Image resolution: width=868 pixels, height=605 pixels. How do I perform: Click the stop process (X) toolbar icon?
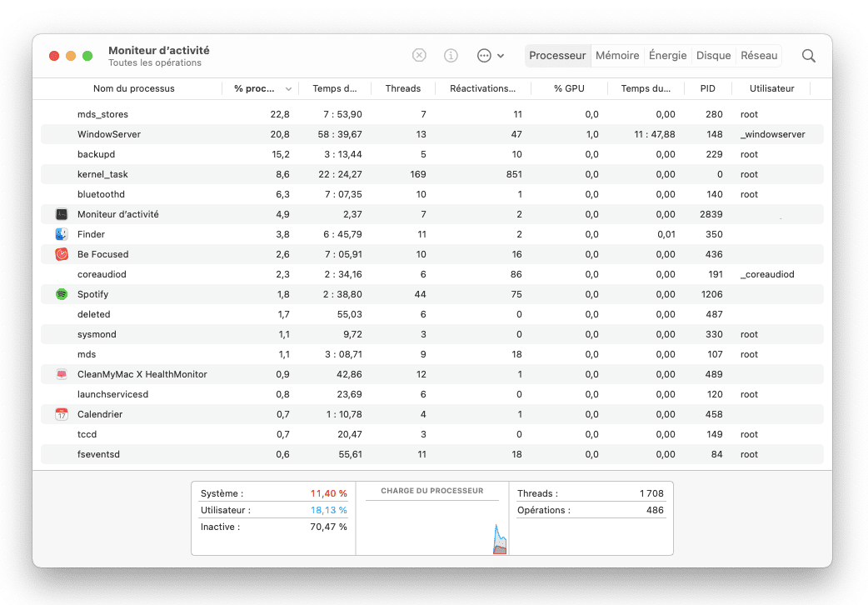coord(419,56)
